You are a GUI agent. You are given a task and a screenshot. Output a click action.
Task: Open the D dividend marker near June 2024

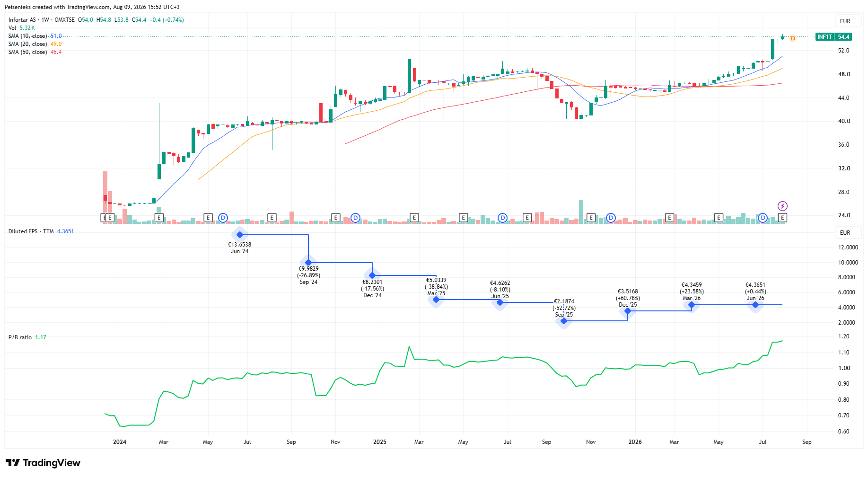pos(223,218)
